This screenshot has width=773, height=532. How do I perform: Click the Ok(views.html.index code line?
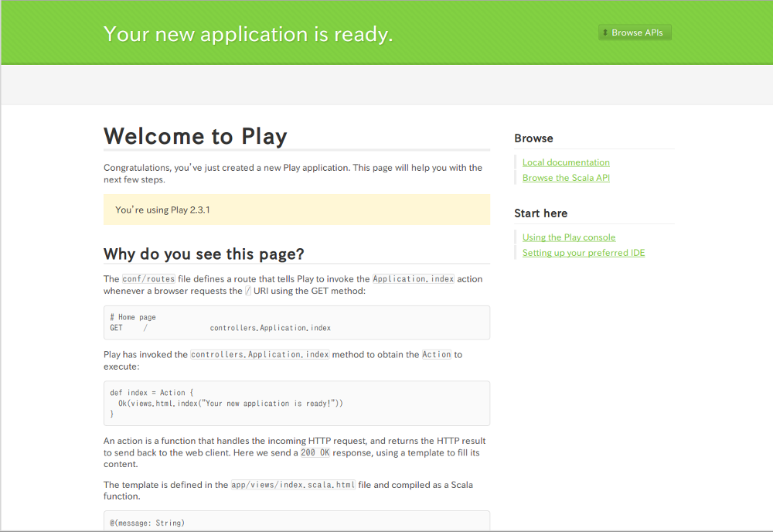click(x=230, y=404)
